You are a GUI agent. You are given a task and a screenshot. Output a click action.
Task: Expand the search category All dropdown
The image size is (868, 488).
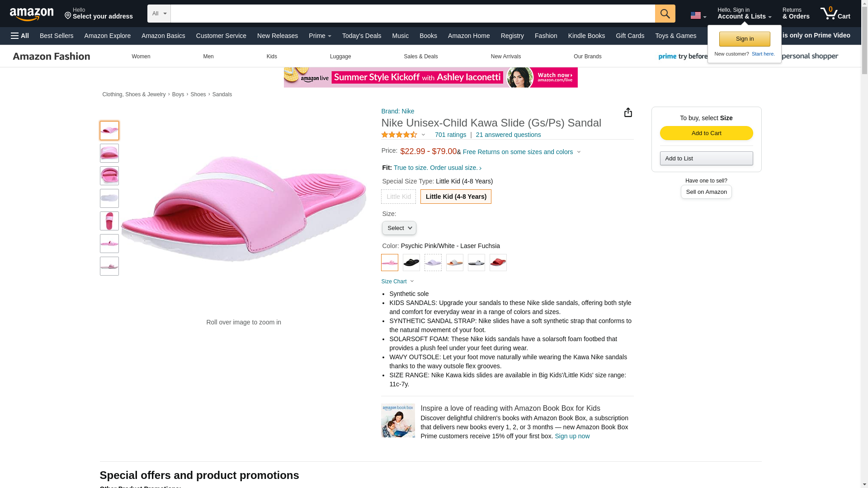(x=159, y=14)
